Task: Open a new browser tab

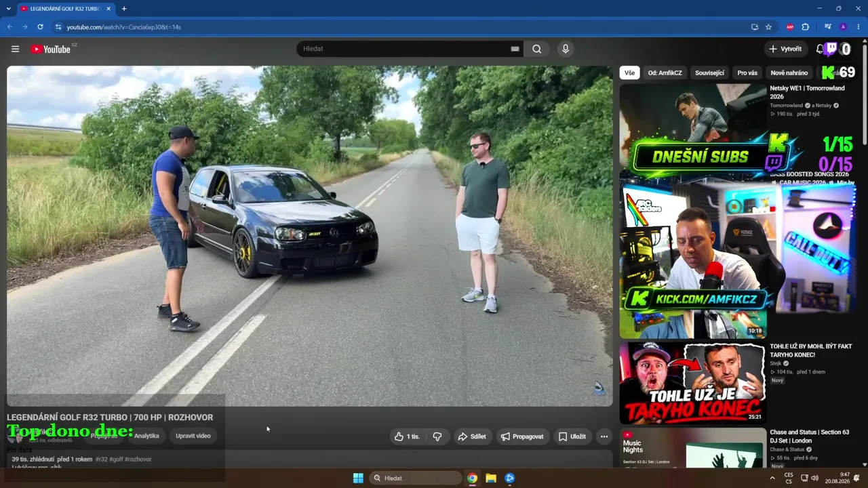Action: click(x=123, y=9)
